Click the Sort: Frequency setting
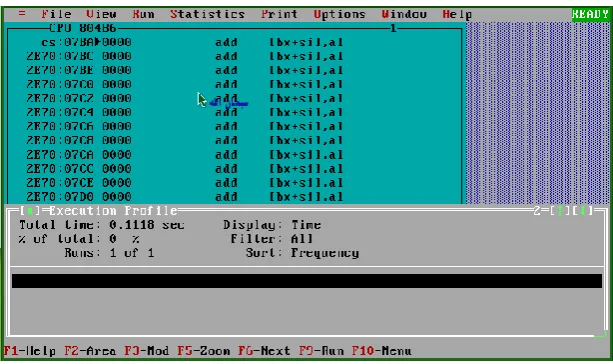This screenshot has width=613, height=364. pyautogui.click(x=302, y=253)
